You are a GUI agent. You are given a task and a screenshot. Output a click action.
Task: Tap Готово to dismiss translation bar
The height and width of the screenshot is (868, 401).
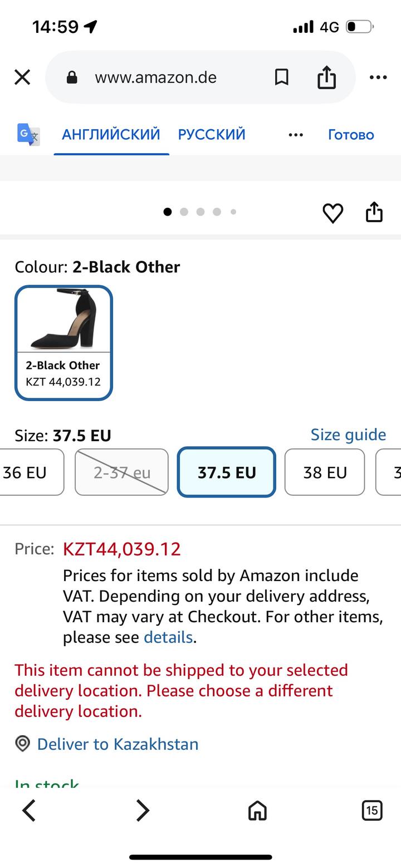pos(351,135)
